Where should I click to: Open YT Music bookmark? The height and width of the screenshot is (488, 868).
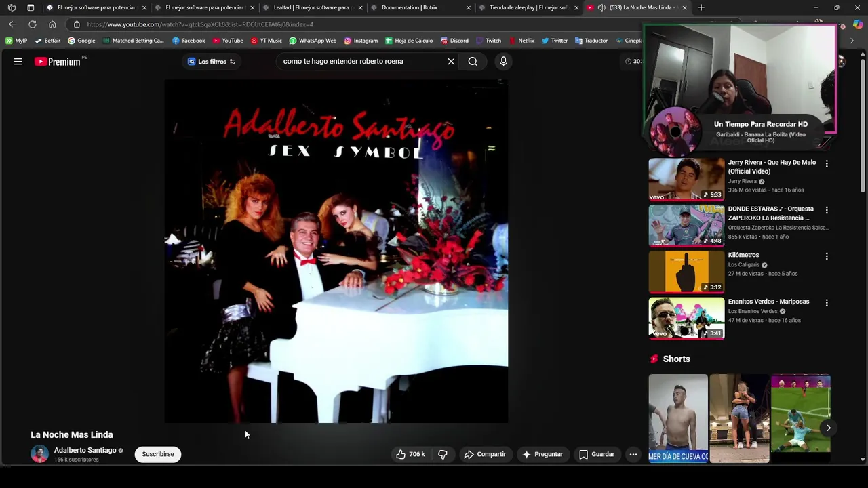tap(266, 41)
